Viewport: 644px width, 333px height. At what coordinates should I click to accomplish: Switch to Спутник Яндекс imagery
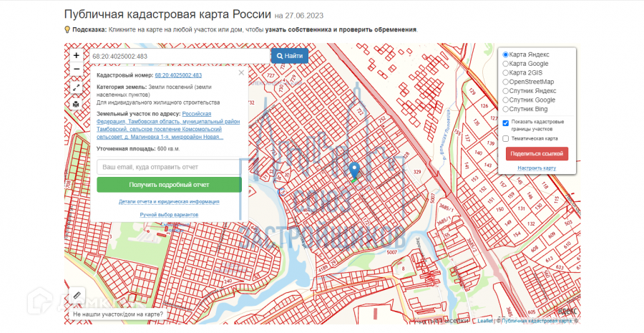click(x=506, y=91)
